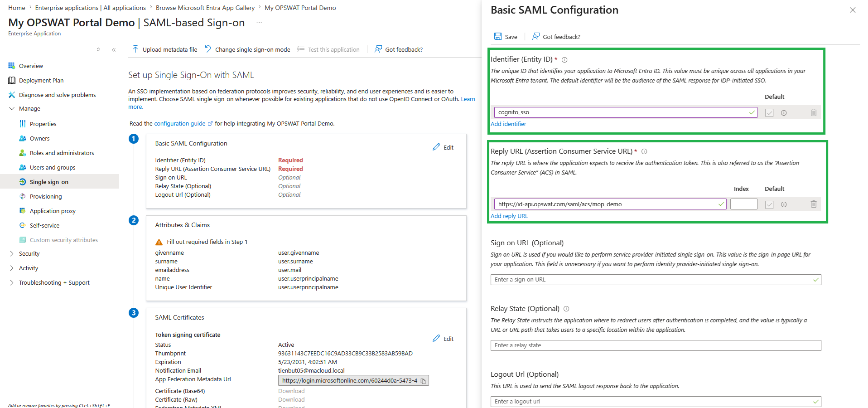Click the Relay State input field
Image resolution: width=868 pixels, height=408 pixels.
coord(656,345)
